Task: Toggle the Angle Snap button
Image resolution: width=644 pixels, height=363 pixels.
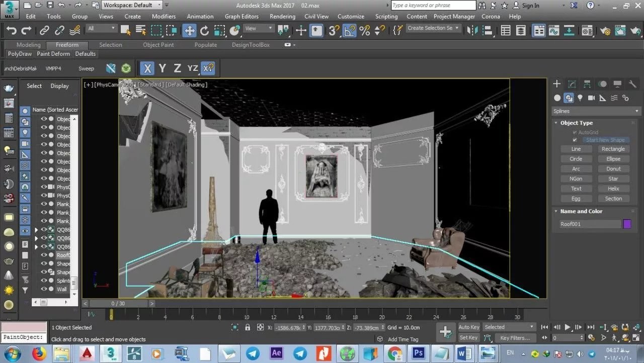Action: 350,31
